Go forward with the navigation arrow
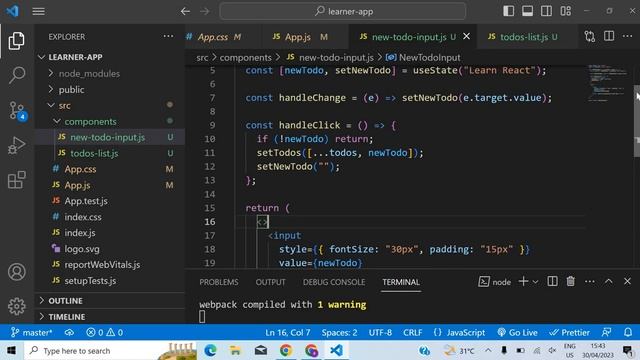This screenshot has height=360, width=640. [x=204, y=11]
